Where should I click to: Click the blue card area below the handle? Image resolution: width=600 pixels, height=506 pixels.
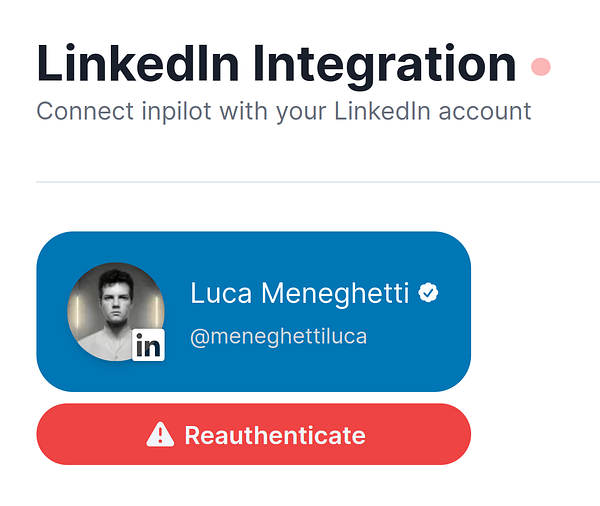[300, 370]
